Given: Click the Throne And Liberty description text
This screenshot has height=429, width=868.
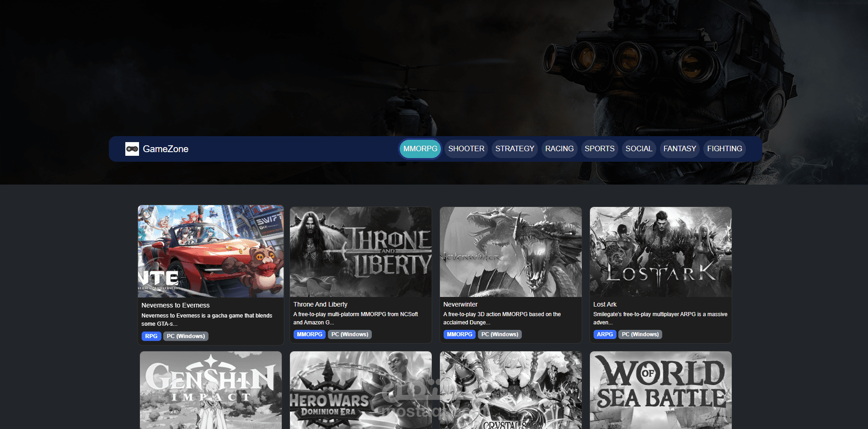Looking at the screenshot, I should pyautogui.click(x=355, y=318).
